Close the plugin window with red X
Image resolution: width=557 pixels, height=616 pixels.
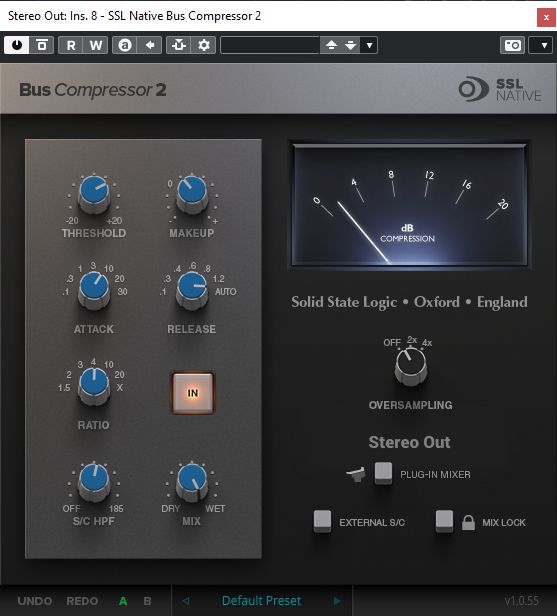coord(546,17)
